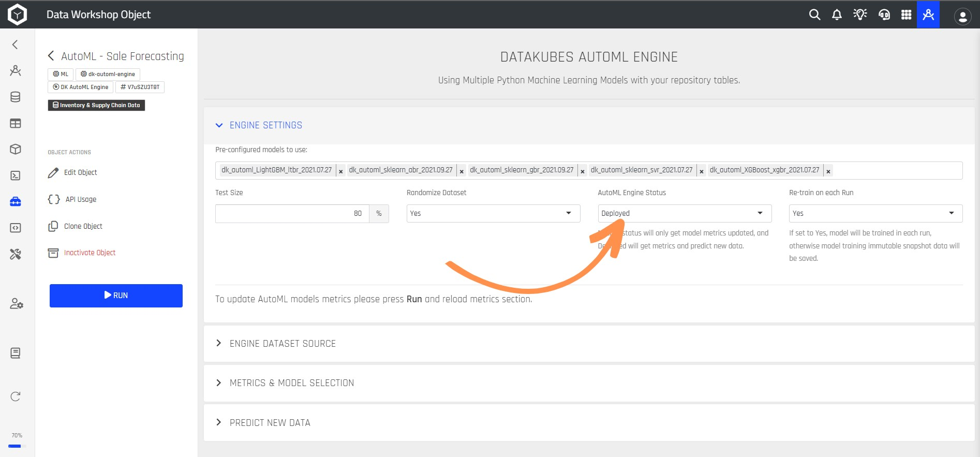Viewport: 980px width, 457px height.
Task: Open the sidebar terminal icon
Action: 16,175
